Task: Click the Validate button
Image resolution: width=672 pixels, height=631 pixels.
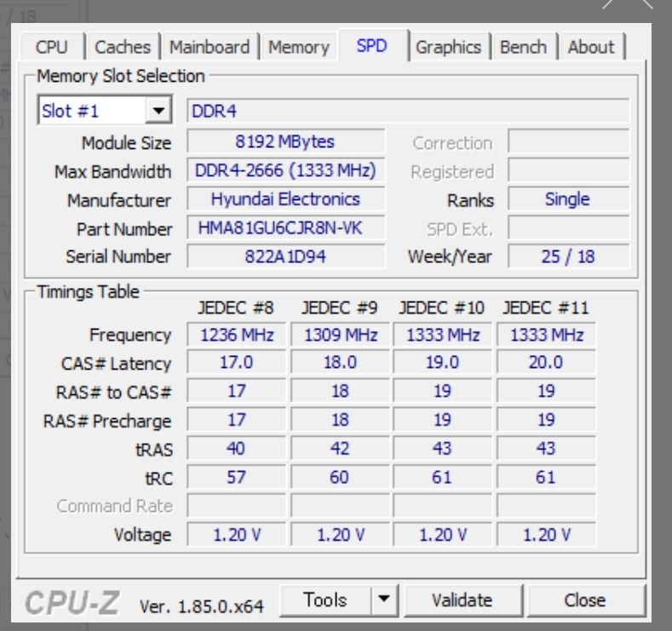Action: 462,599
